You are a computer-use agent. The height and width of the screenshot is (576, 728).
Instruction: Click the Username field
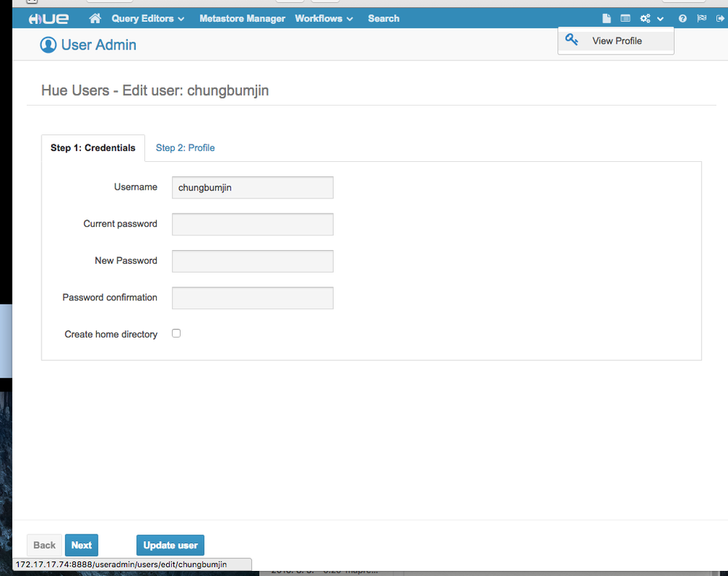tap(253, 187)
